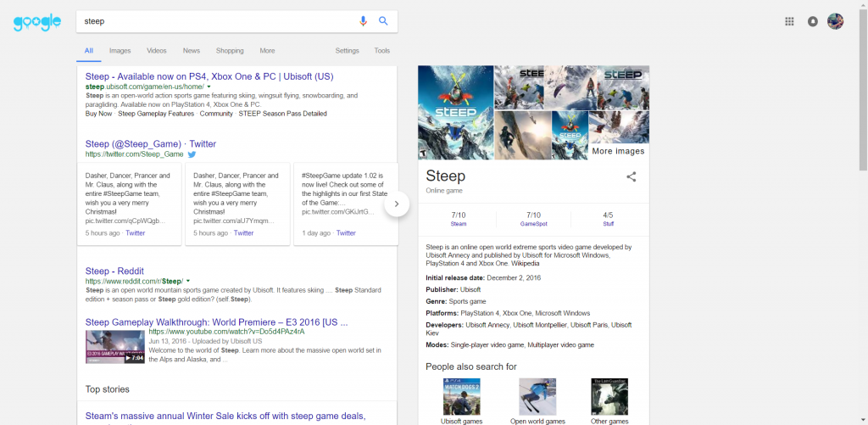
Task: Click Ubisoft Annecy in Developers
Action: (487, 325)
